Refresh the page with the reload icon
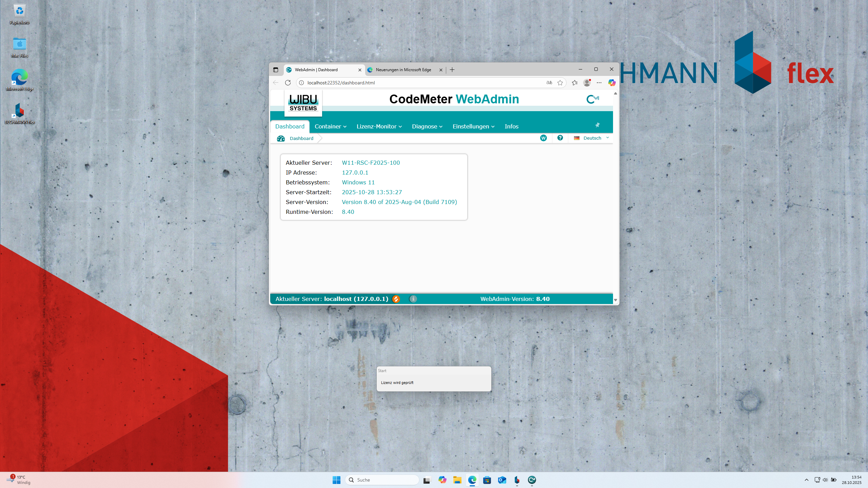The width and height of the screenshot is (868, 488). 288,83
